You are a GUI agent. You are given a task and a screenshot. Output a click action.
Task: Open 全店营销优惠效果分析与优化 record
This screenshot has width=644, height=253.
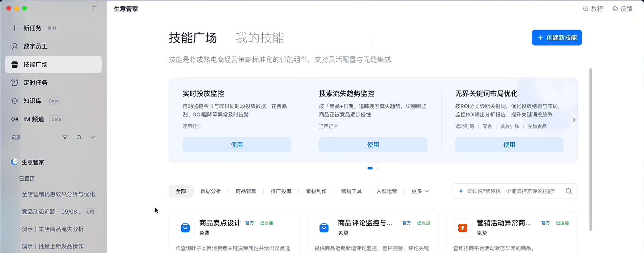(x=58, y=194)
